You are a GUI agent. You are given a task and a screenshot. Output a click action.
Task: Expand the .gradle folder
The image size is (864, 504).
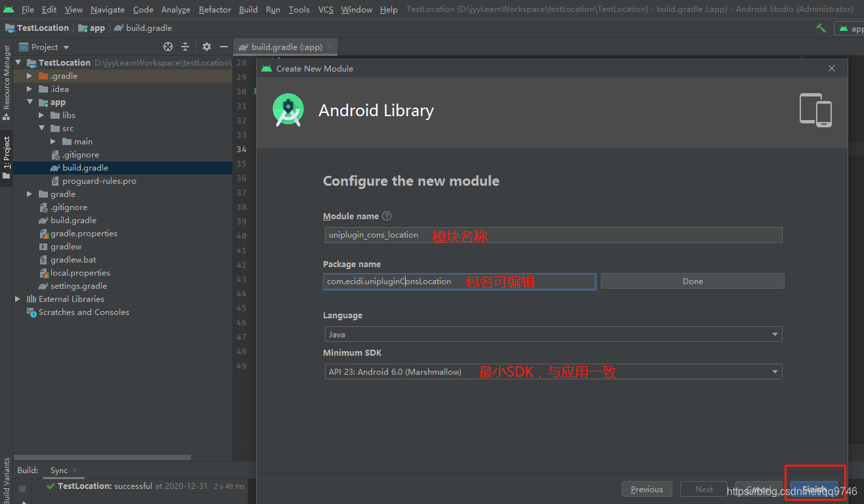pyautogui.click(x=30, y=76)
